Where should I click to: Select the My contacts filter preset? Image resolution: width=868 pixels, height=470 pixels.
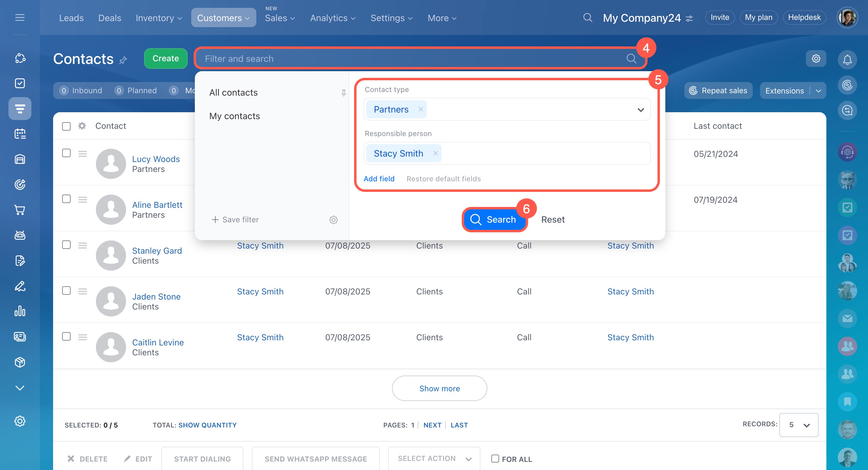(235, 116)
